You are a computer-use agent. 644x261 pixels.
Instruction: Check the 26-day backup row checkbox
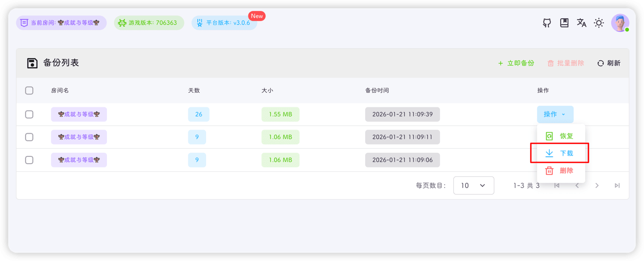[x=29, y=114]
